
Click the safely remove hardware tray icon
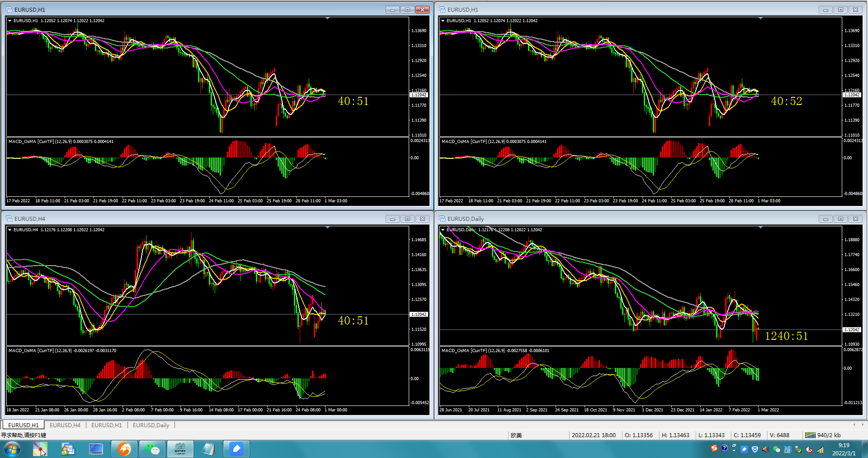point(798,449)
